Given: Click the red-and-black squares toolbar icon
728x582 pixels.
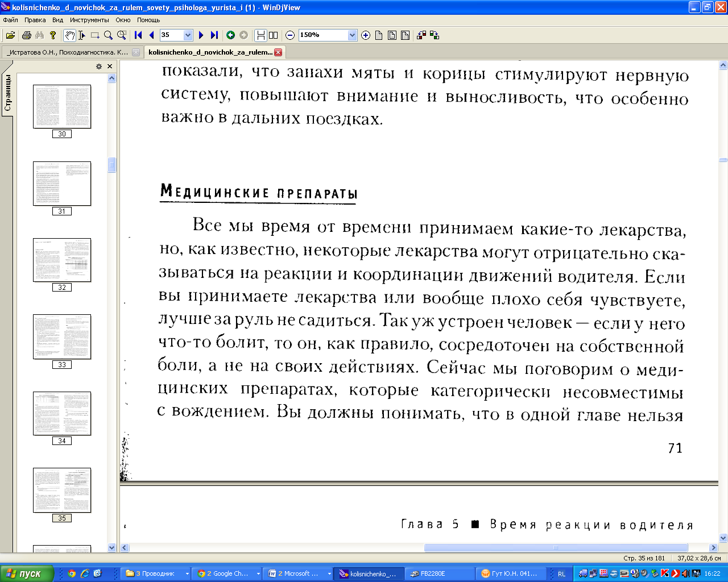Looking at the screenshot, I should coord(421,35).
